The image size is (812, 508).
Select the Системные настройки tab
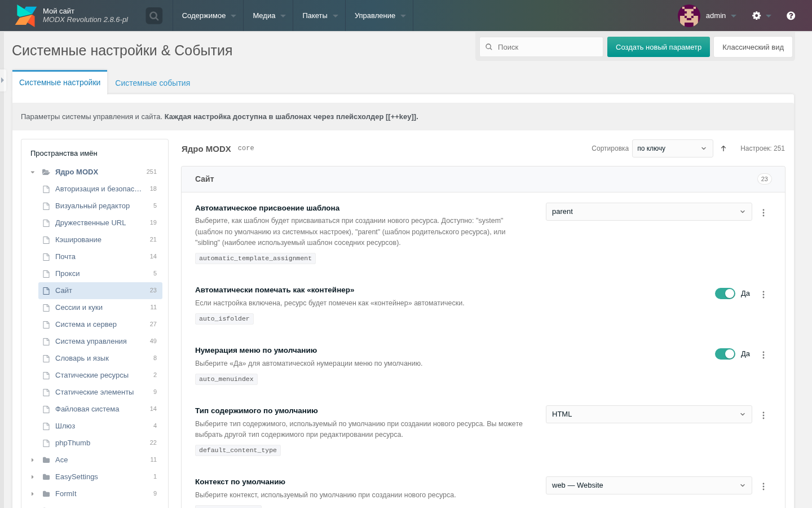click(60, 82)
